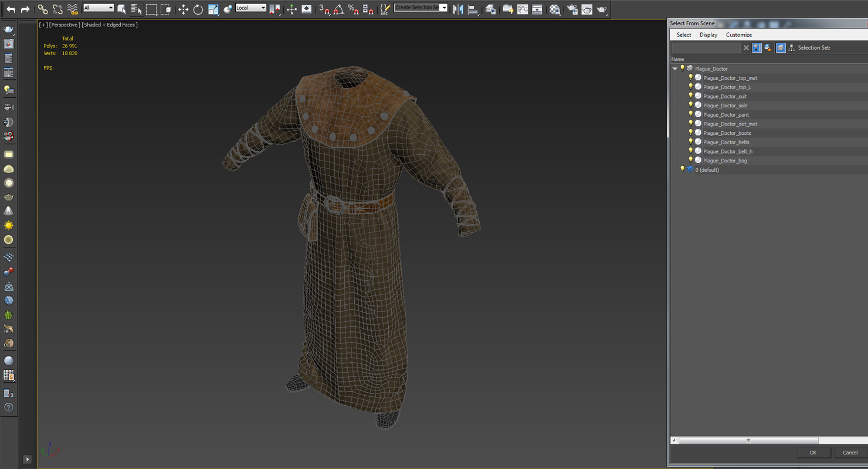The height and width of the screenshot is (469, 868).
Task: Open the selection filter 'All' dropdown
Action: click(x=99, y=8)
